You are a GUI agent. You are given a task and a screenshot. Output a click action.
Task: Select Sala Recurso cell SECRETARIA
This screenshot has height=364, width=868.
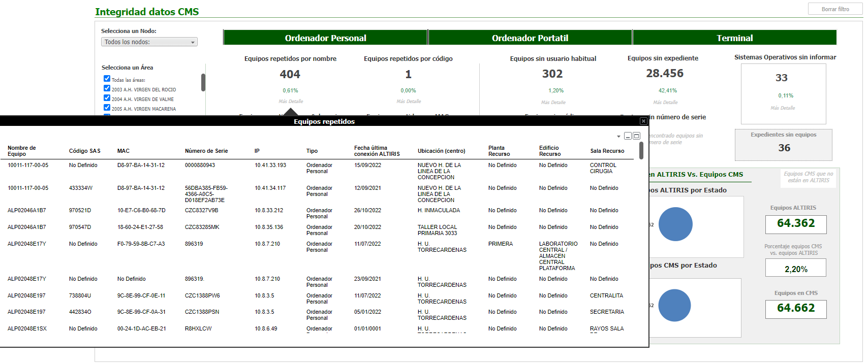coord(607,312)
